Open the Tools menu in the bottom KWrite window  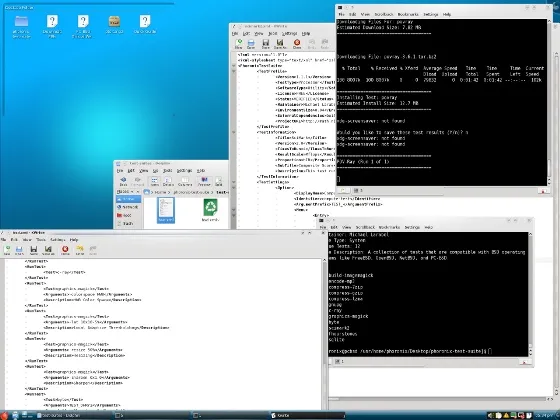pos(41,240)
